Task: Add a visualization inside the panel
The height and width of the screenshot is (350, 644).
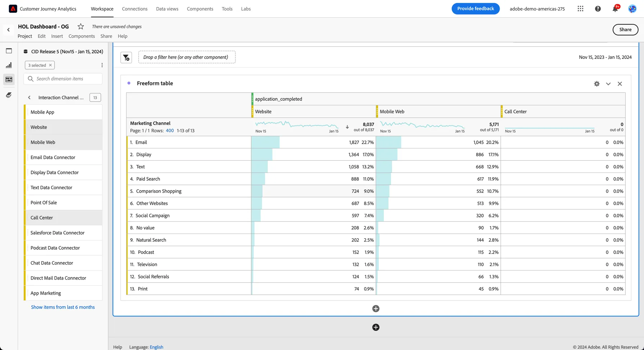Action: [376, 309]
